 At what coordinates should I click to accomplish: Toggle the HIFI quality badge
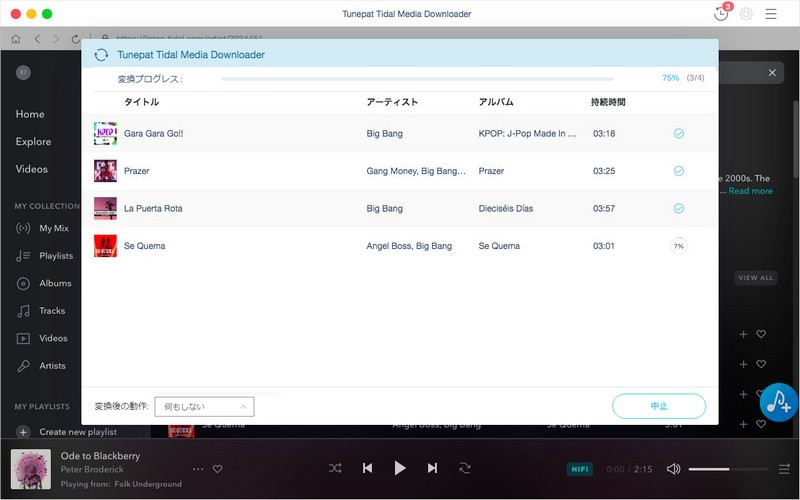(x=580, y=469)
